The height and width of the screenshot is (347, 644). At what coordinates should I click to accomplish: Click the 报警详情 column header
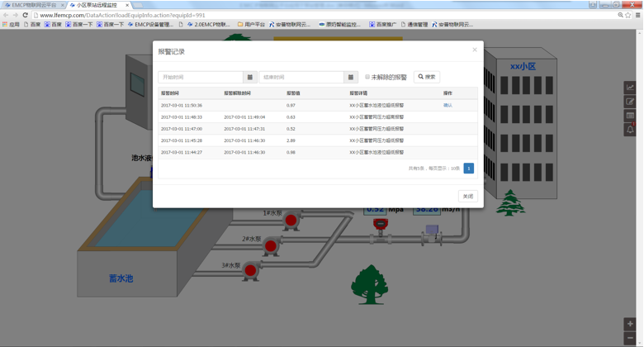358,93
